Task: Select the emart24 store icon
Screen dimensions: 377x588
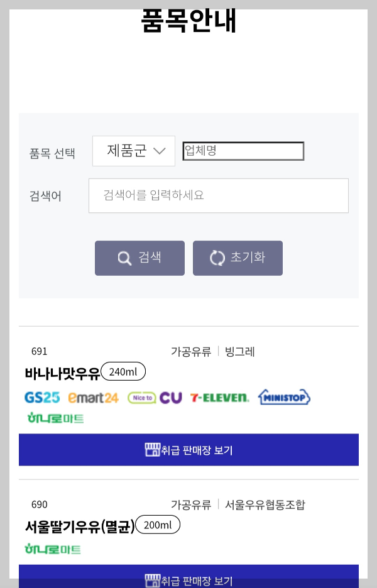Action: [93, 397]
